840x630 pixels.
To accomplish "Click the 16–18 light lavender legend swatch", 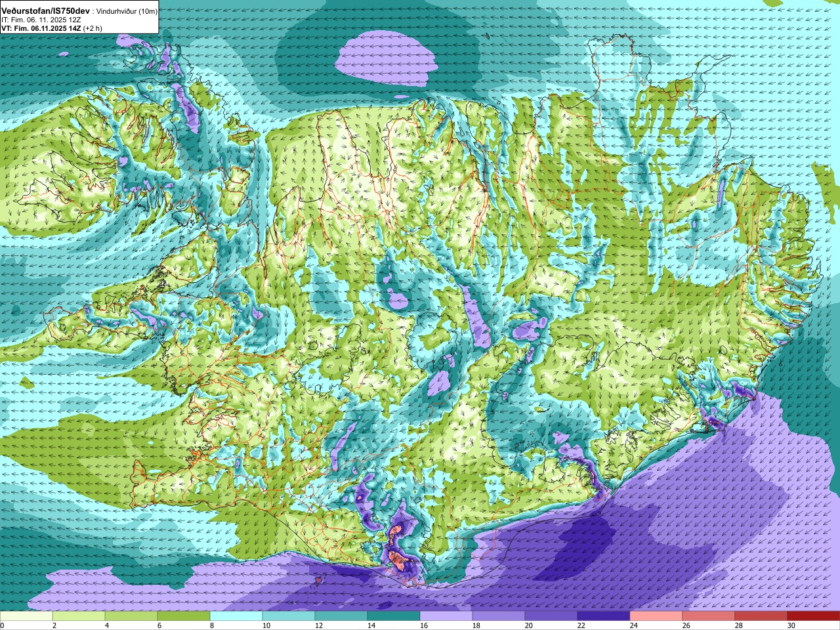I will (446, 616).
